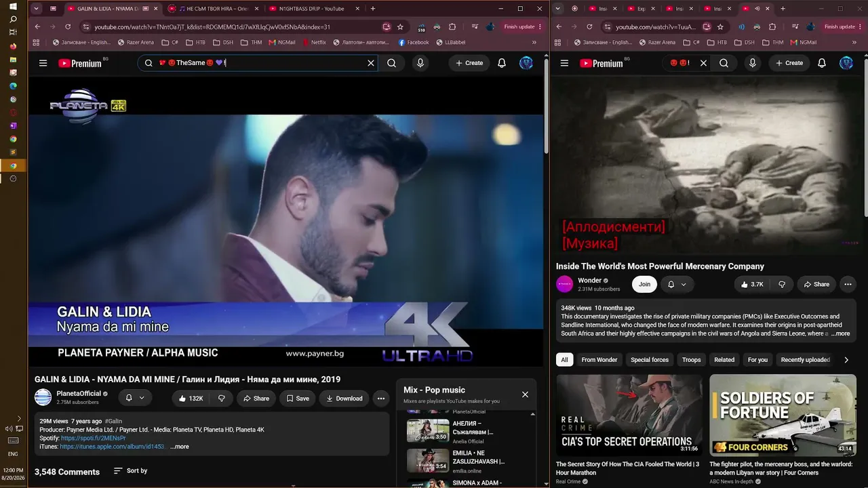The width and height of the screenshot is (868, 488).
Task: Like the Mercenary Company video (3.7K)
Action: click(x=752, y=284)
